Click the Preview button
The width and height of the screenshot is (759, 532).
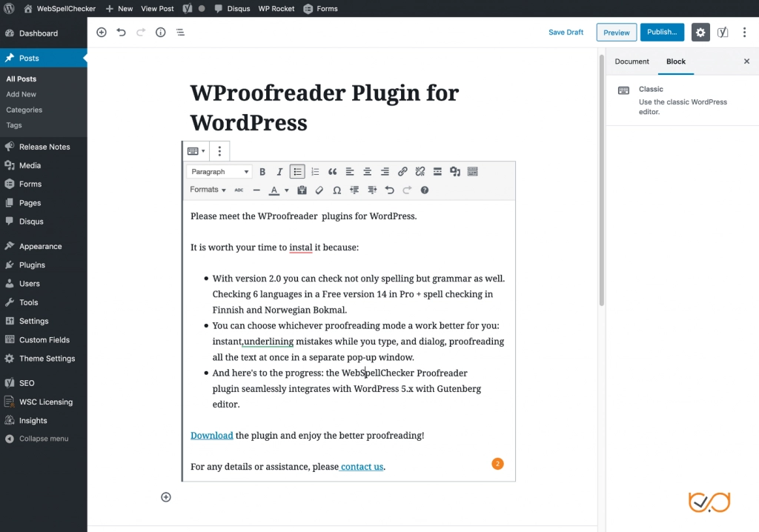(616, 33)
